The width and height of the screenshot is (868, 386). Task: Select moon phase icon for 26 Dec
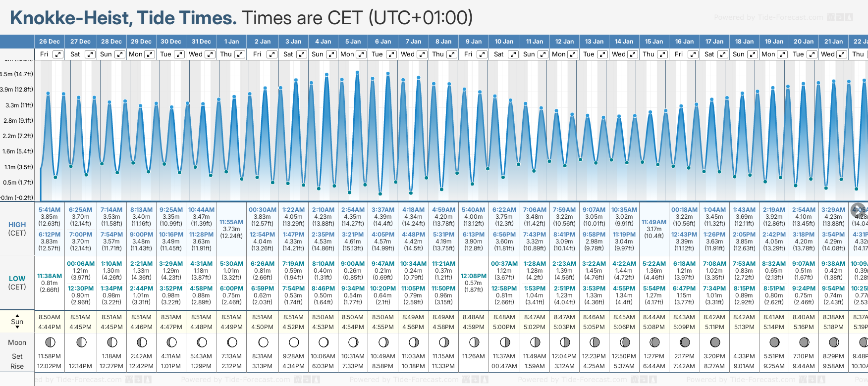(x=50, y=342)
